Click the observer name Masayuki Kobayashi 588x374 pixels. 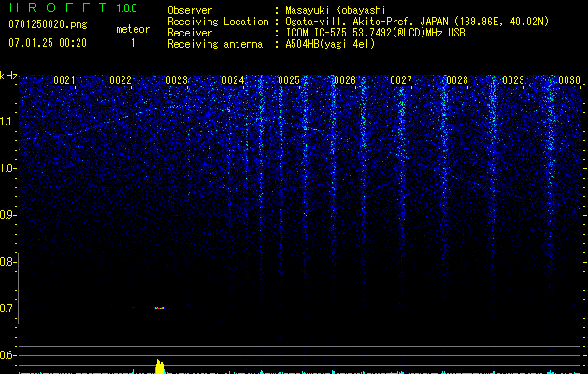[336, 10]
